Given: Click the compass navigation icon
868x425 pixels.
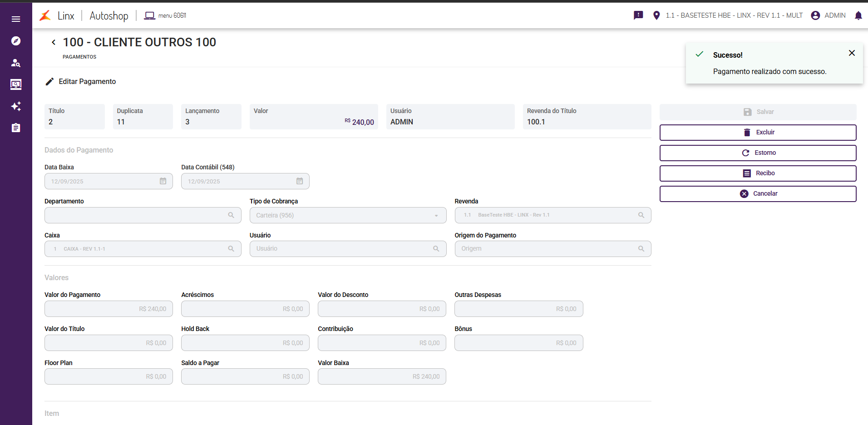Looking at the screenshot, I should tap(16, 41).
